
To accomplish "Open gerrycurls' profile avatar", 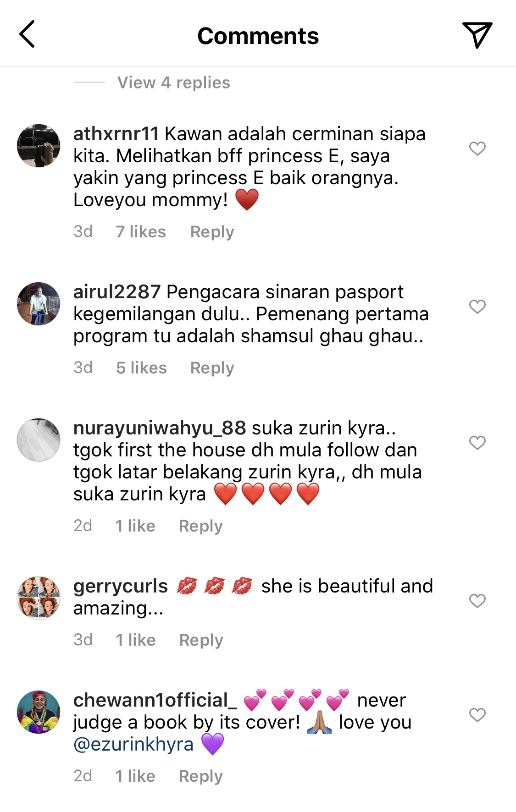I will point(39,598).
